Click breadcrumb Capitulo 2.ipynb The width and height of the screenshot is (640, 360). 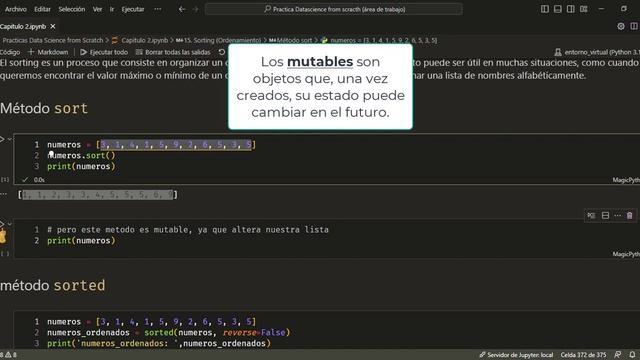coord(144,40)
